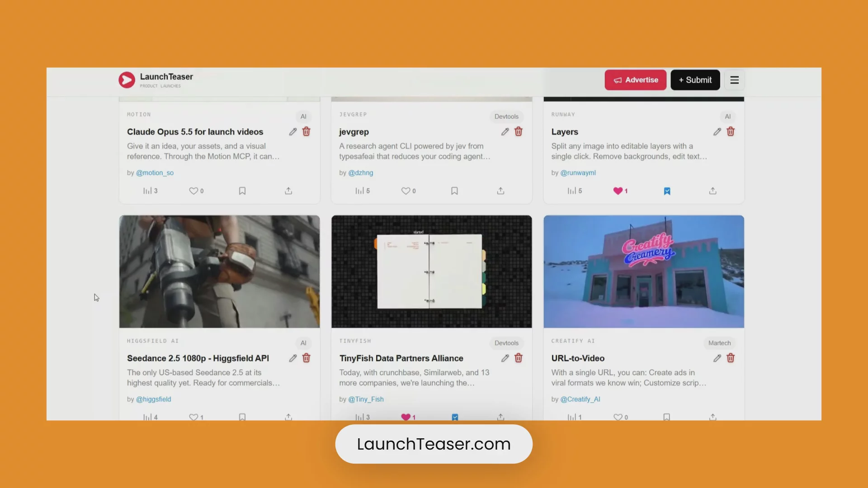Open the @Tiny_Fish author profile
868x488 pixels.
click(366, 399)
